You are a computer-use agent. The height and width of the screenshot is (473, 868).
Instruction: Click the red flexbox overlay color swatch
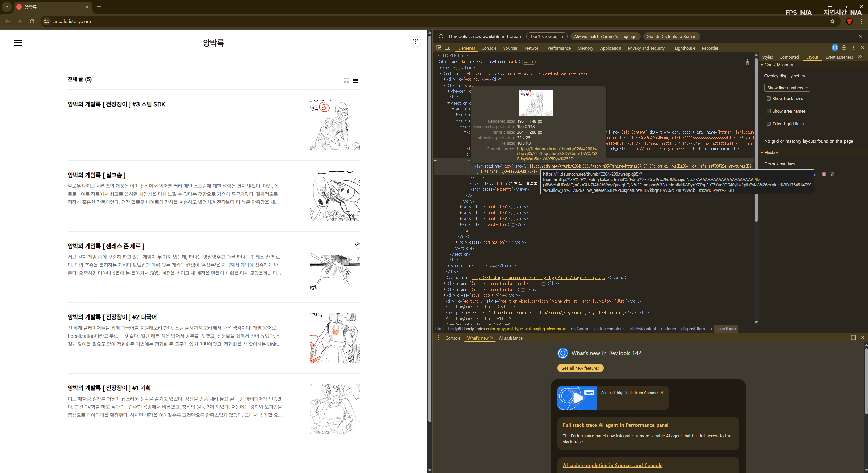(824, 174)
